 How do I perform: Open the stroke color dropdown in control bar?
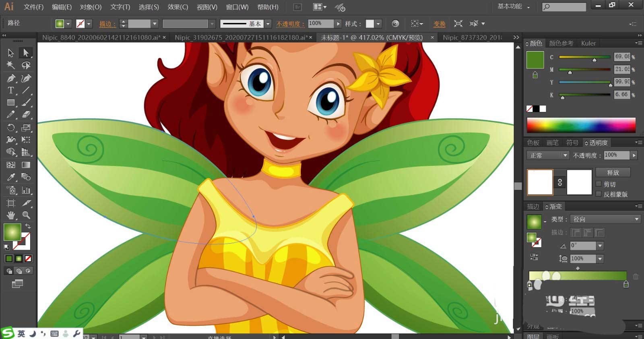click(89, 24)
